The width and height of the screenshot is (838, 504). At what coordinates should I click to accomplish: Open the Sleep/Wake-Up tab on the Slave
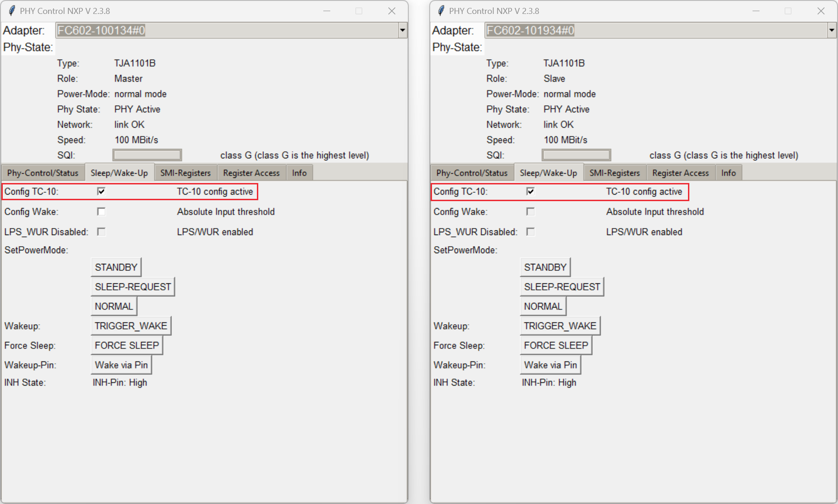pos(549,172)
